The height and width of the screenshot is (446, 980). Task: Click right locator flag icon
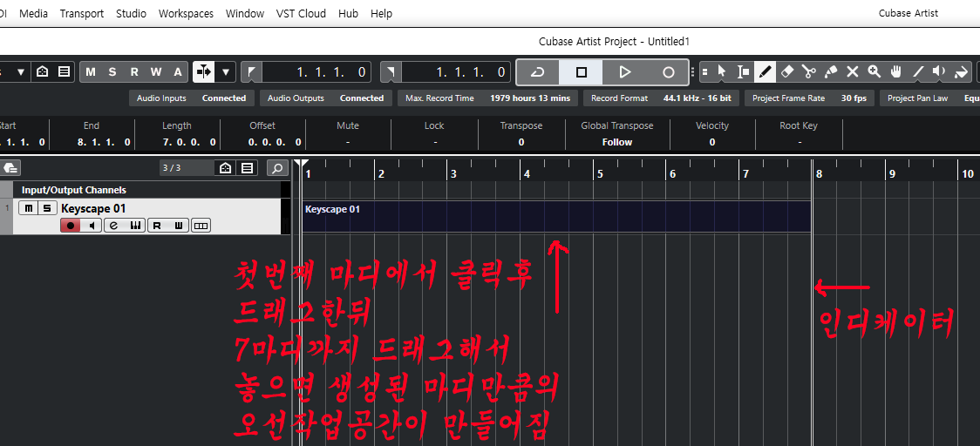(391, 71)
